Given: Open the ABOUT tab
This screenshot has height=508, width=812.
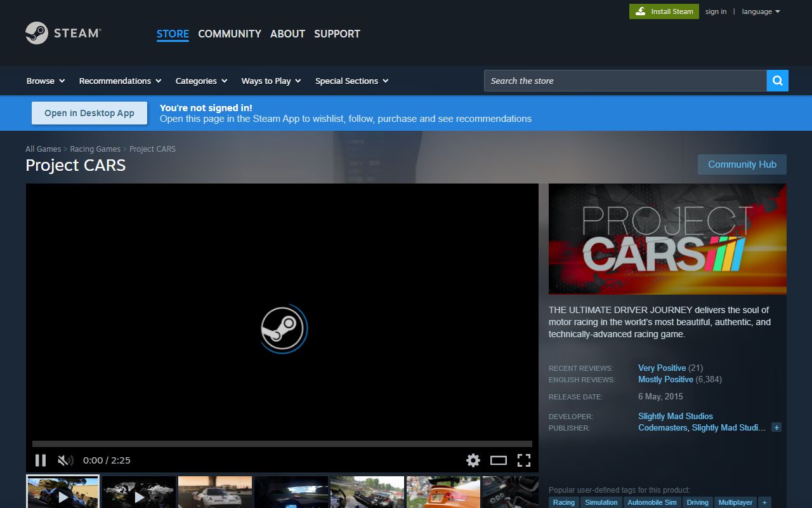Looking at the screenshot, I should (x=287, y=34).
